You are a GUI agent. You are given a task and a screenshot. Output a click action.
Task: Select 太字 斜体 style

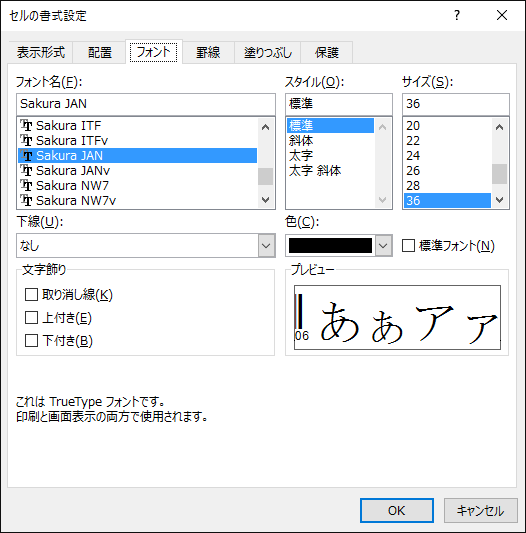point(330,170)
